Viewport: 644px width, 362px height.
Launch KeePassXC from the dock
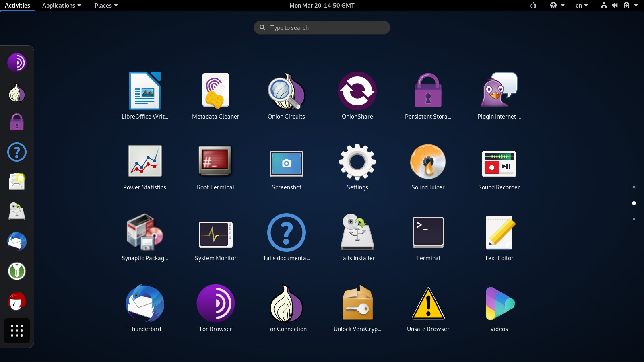(x=17, y=271)
